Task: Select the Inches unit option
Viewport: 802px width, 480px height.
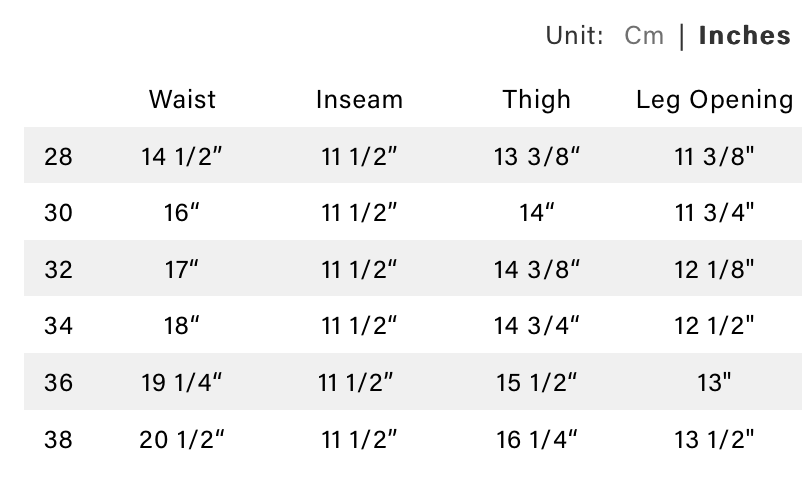Action: (744, 36)
